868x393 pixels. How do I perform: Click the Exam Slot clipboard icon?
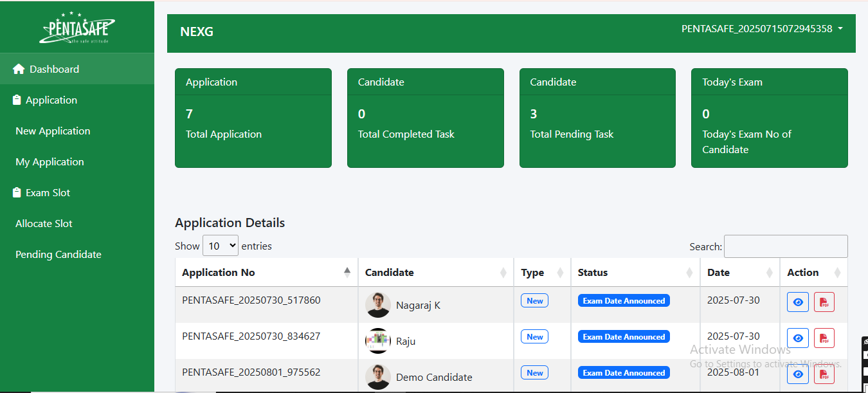pos(17,193)
